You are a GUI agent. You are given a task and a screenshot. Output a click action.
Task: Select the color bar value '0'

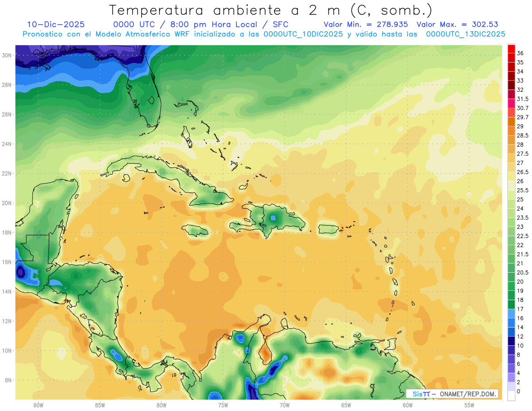pyautogui.click(x=519, y=391)
